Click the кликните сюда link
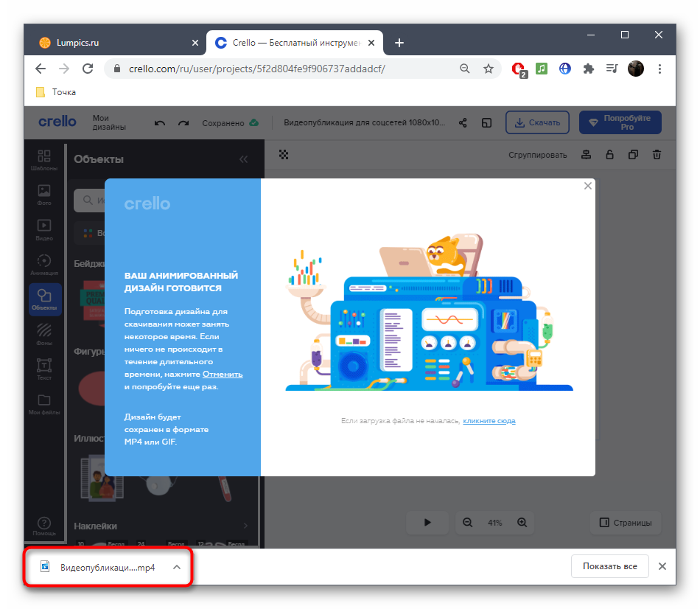 489,421
